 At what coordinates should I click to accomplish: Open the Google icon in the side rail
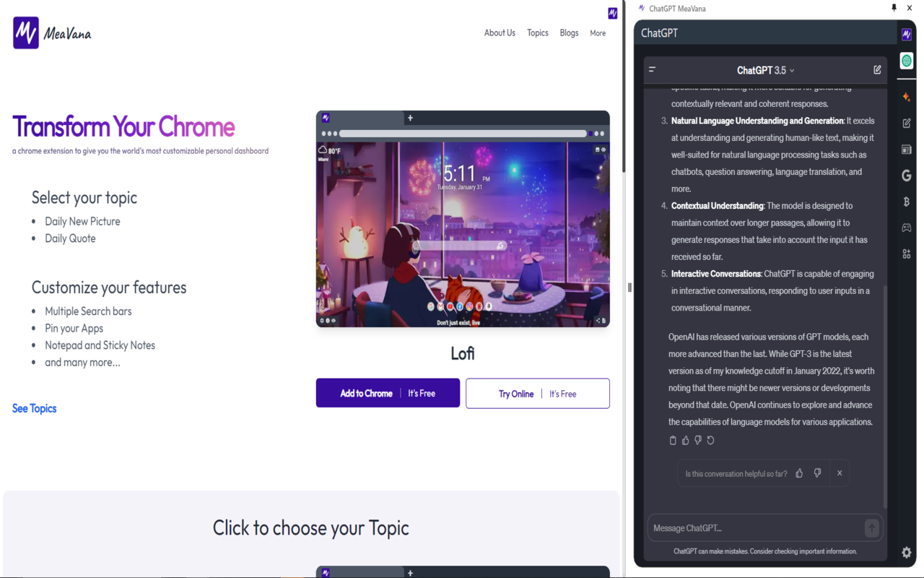tap(907, 176)
